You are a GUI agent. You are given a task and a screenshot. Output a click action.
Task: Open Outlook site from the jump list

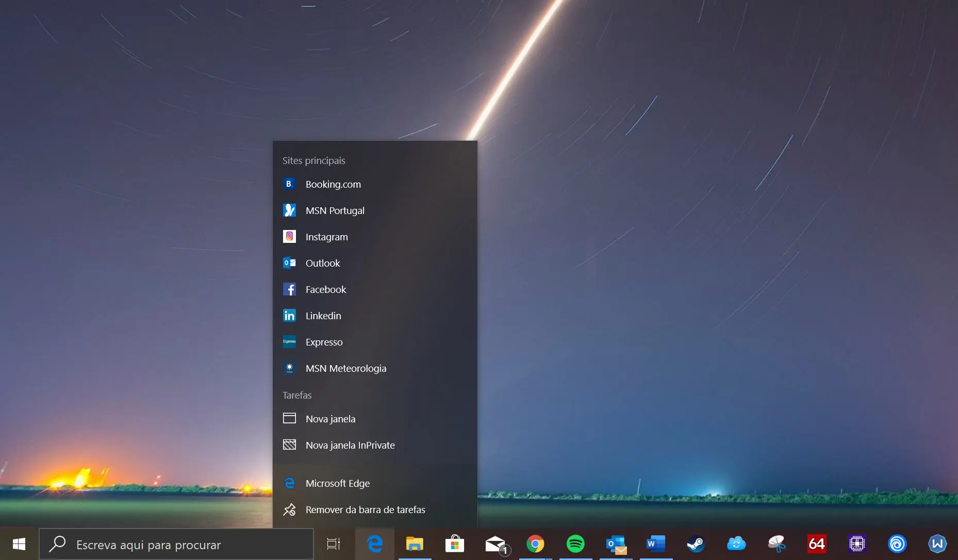[375, 263]
